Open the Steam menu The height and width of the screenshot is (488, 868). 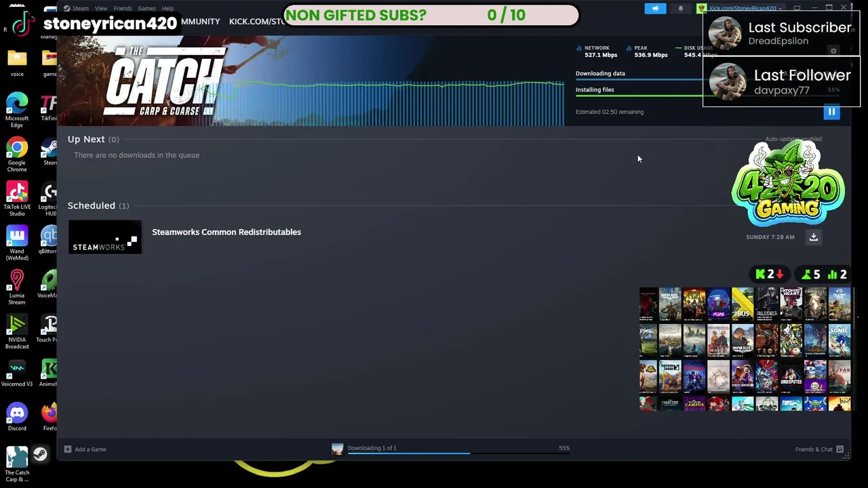tap(80, 8)
